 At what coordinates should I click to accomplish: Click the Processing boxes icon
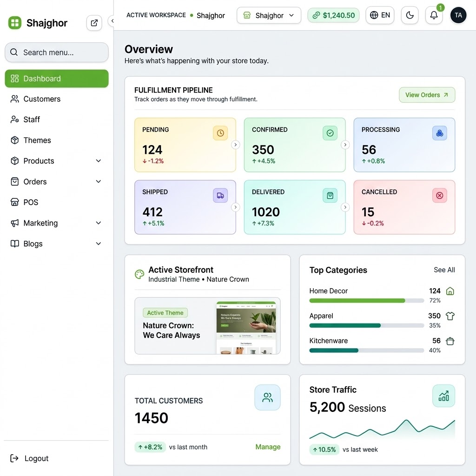(x=440, y=133)
